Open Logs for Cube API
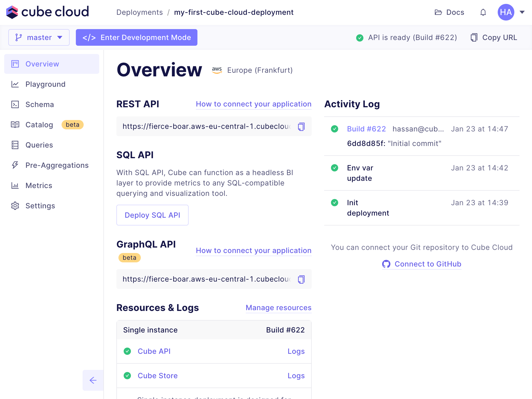This screenshot has height=399, width=532. click(296, 351)
